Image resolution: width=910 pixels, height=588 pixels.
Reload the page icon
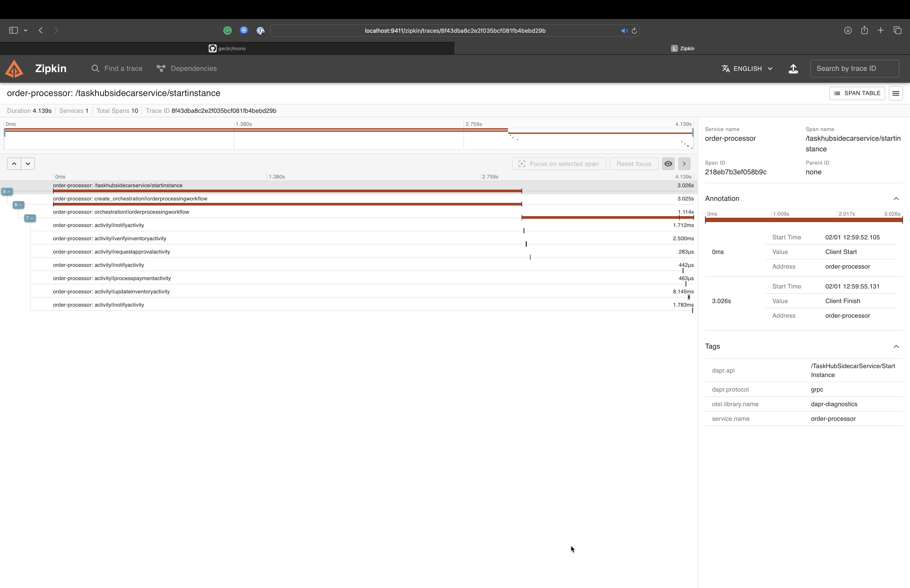coord(634,31)
